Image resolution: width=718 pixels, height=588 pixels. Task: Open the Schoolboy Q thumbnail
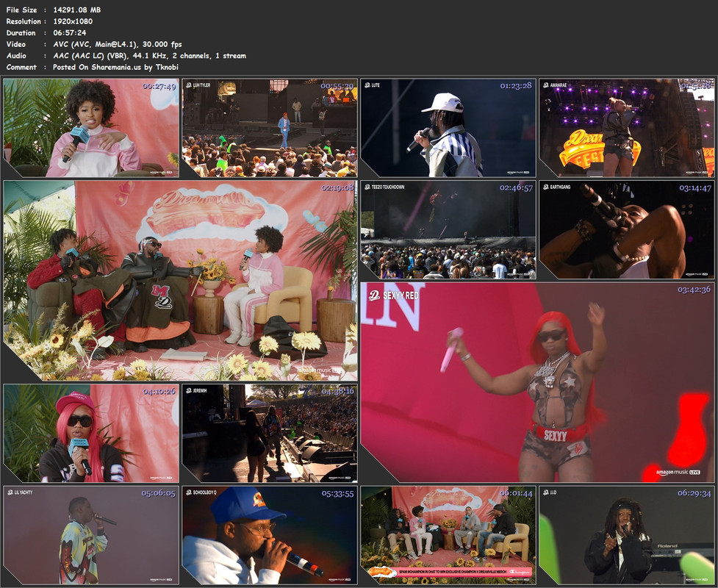pyautogui.click(x=270, y=535)
